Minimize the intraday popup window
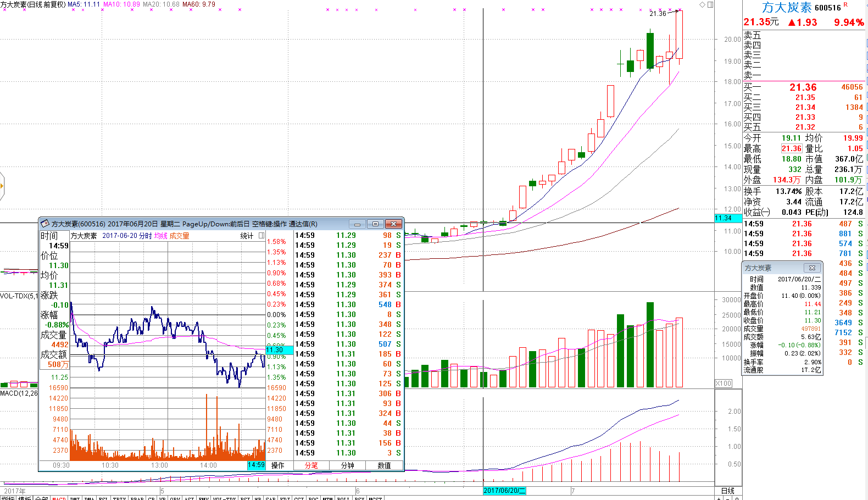The height and width of the screenshot is (500, 868). click(357, 224)
